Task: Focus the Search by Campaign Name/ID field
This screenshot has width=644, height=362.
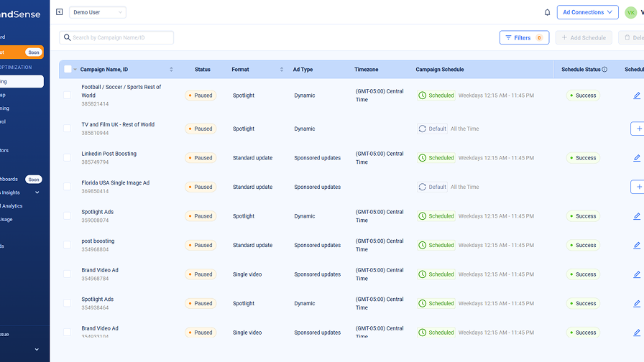Action: (116, 37)
